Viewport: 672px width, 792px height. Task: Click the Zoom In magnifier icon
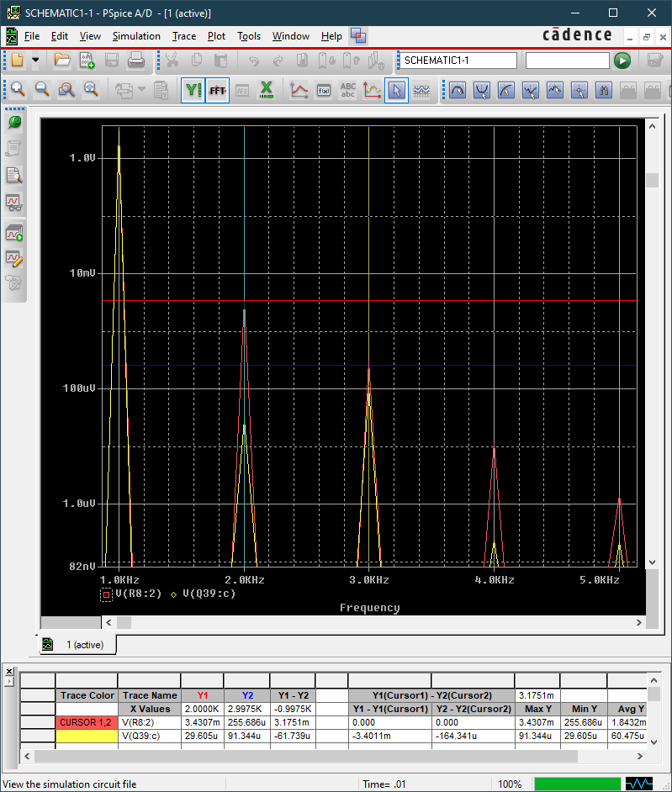18,90
